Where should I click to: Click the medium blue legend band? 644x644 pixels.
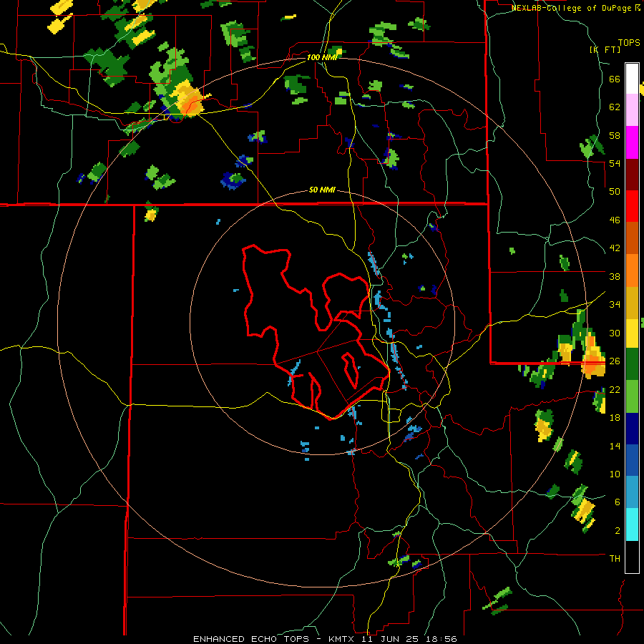(x=632, y=460)
